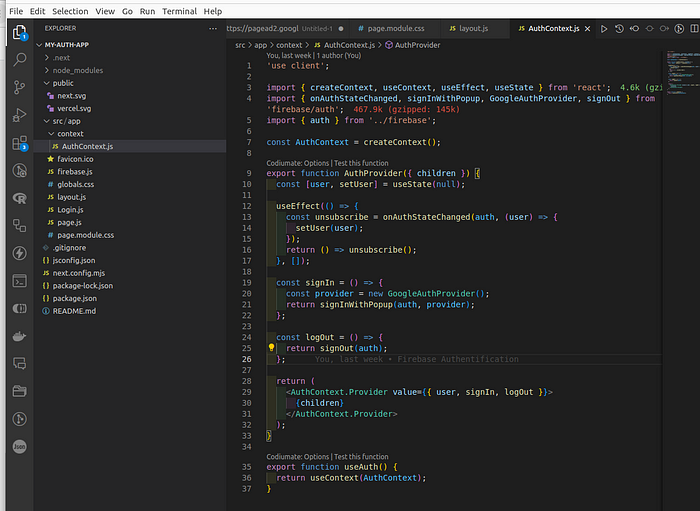Click 'src' in the breadcrumb
700x511 pixels.
[x=240, y=45]
